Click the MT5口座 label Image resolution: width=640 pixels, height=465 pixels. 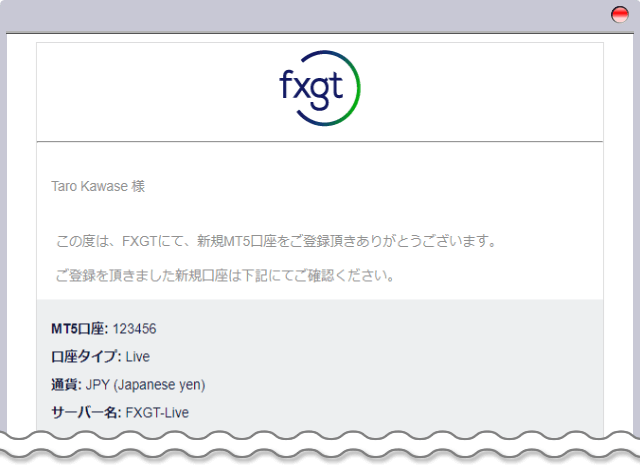point(80,329)
